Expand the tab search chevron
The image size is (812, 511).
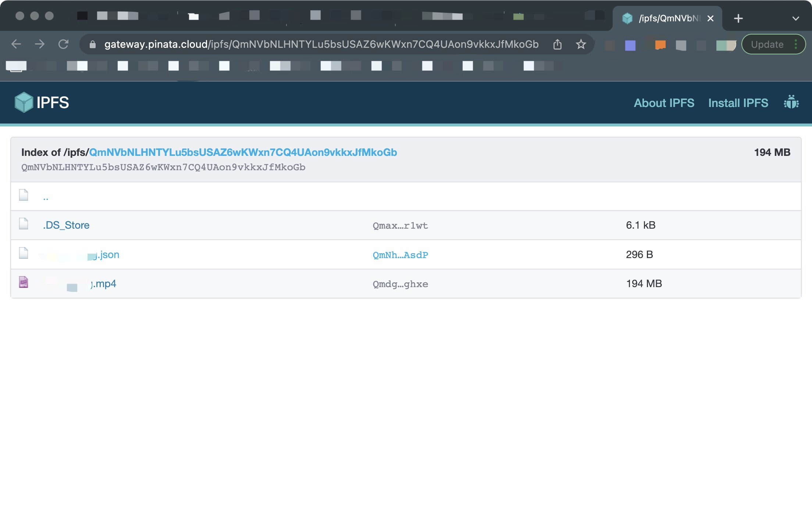click(796, 18)
